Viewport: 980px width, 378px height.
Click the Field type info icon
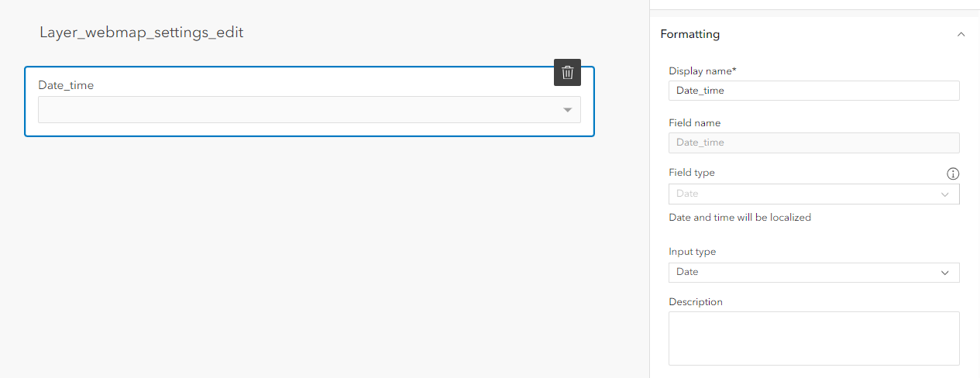point(953,174)
